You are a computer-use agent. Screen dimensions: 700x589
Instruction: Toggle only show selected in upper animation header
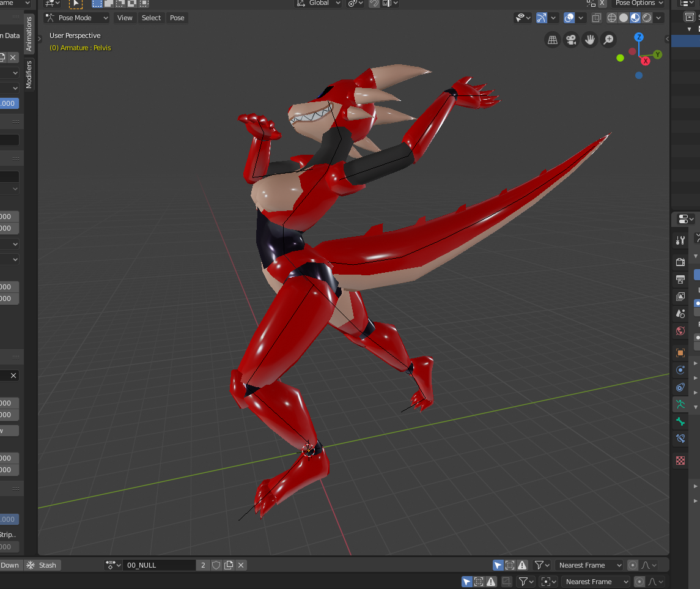(498, 565)
